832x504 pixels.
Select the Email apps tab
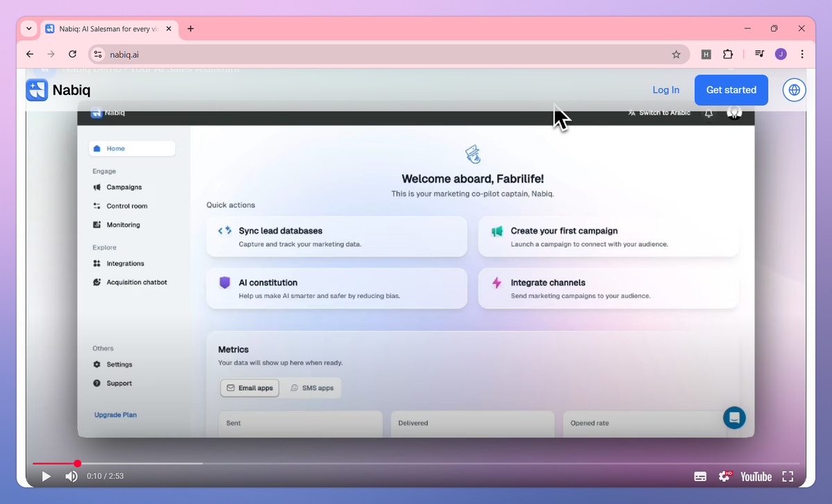click(250, 388)
